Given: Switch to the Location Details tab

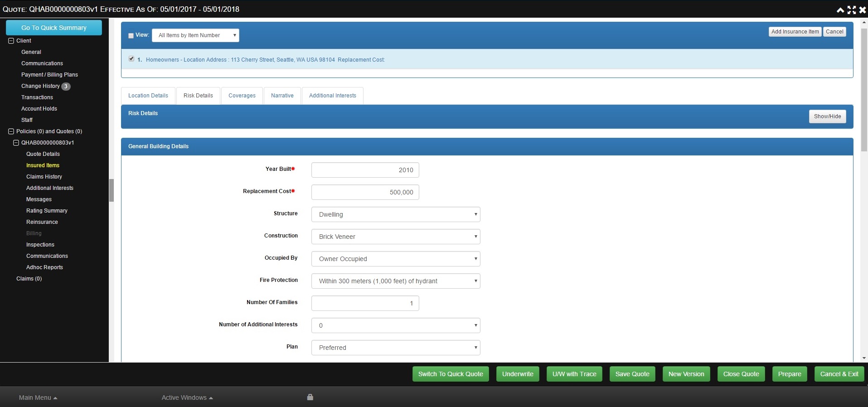Looking at the screenshot, I should [148, 96].
